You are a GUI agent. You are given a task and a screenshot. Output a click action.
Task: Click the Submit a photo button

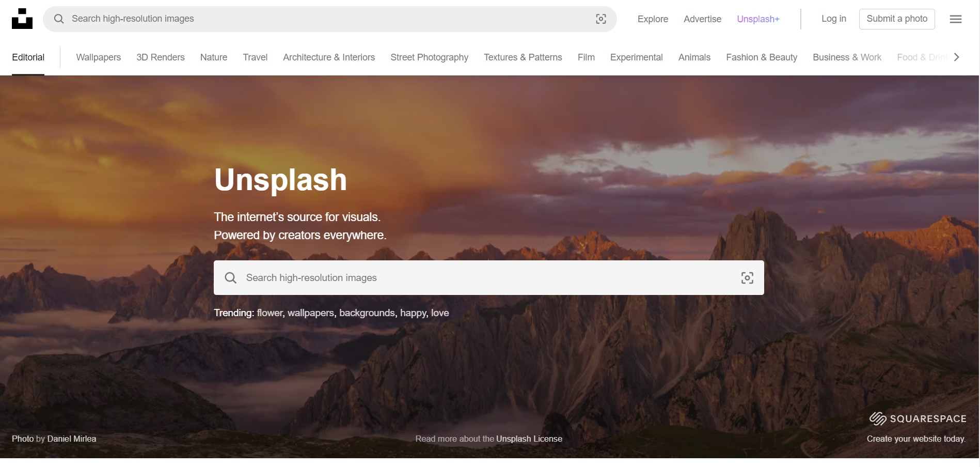(897, 19)
